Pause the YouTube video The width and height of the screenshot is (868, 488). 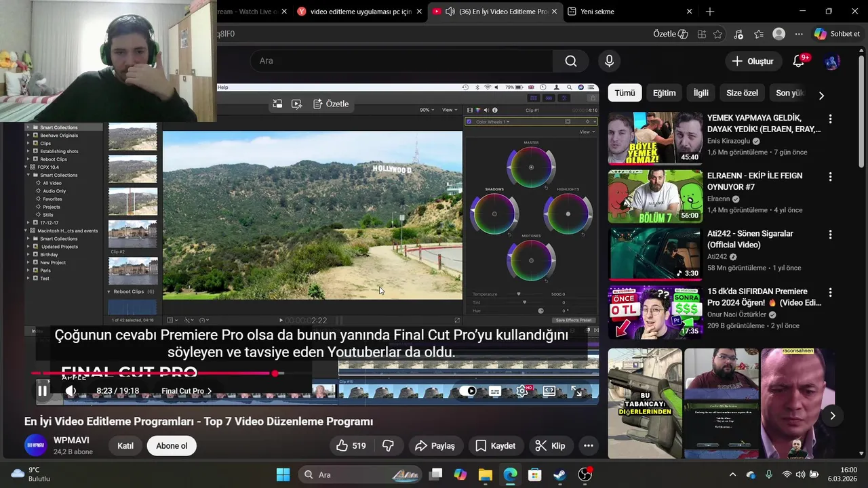[x=43, y=391]
